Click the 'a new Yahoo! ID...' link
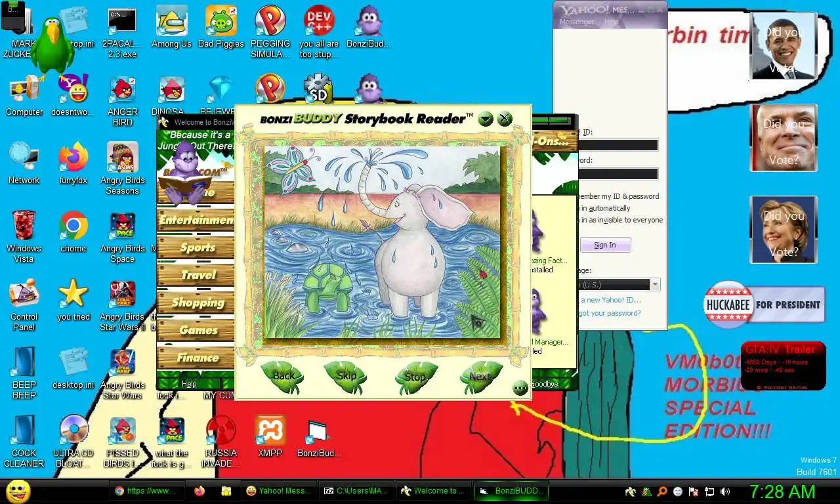 (610, 300)
